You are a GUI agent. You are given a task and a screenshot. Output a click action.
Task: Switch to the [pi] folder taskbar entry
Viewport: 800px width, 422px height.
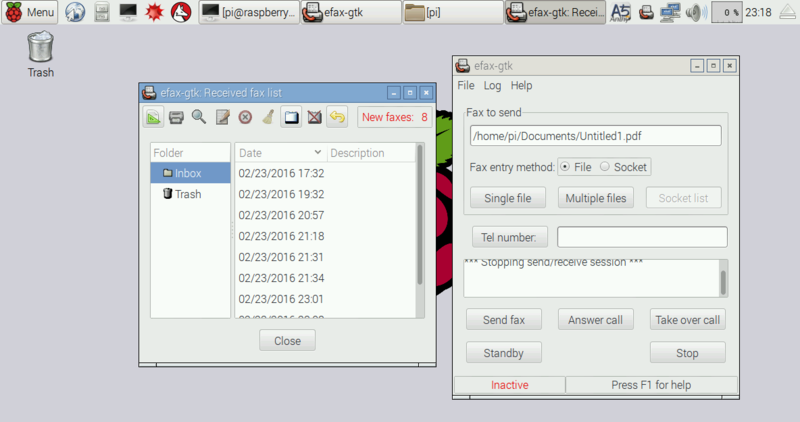click(x=453, y=12)
